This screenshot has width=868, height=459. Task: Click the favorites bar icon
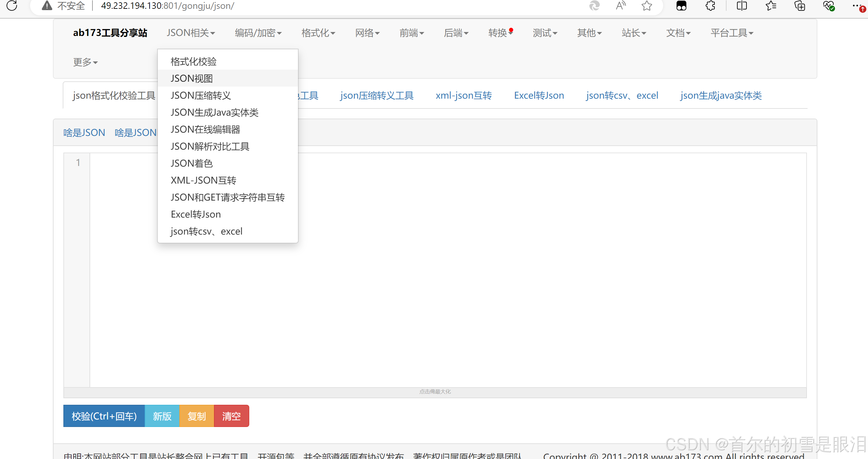[x=771, y=6]
